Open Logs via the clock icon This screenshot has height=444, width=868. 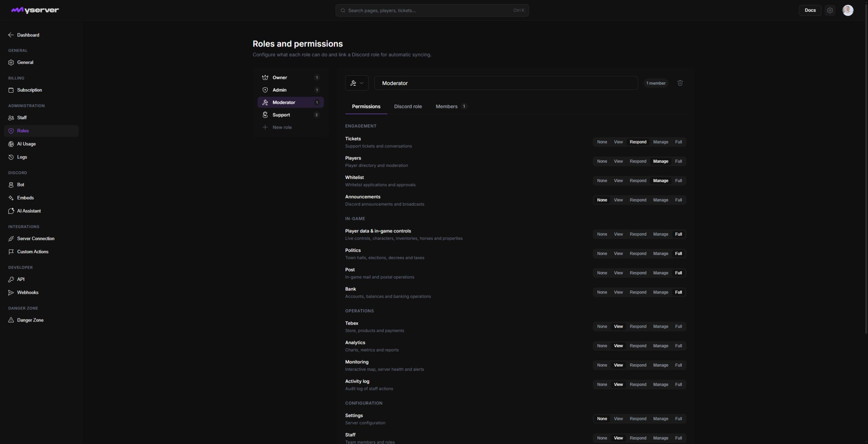[x=11, y=157]
